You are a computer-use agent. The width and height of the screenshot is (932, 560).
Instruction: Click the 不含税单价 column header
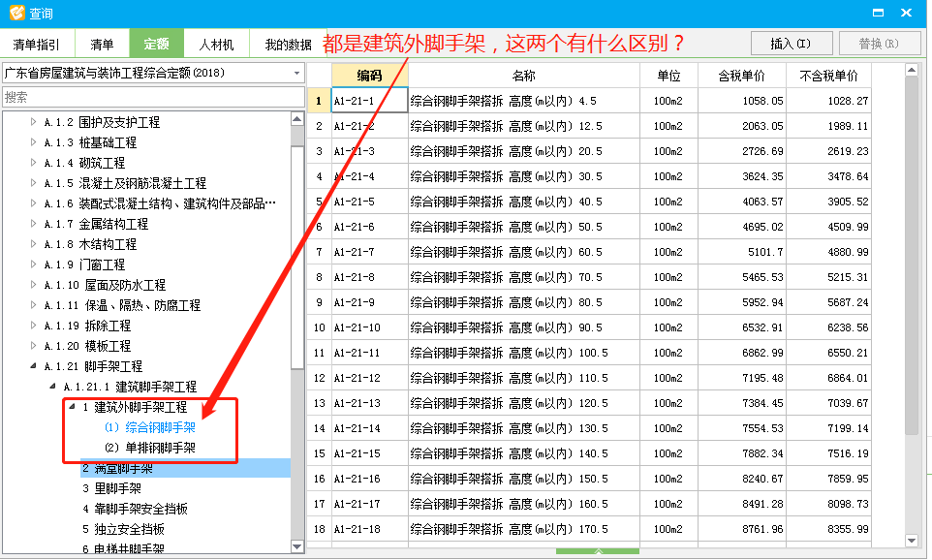(828, 76)
